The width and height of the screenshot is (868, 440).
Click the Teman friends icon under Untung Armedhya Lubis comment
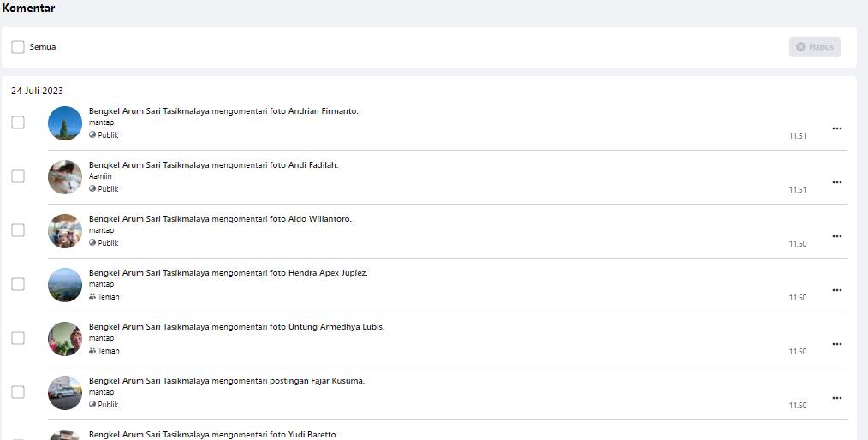point(92,350)
